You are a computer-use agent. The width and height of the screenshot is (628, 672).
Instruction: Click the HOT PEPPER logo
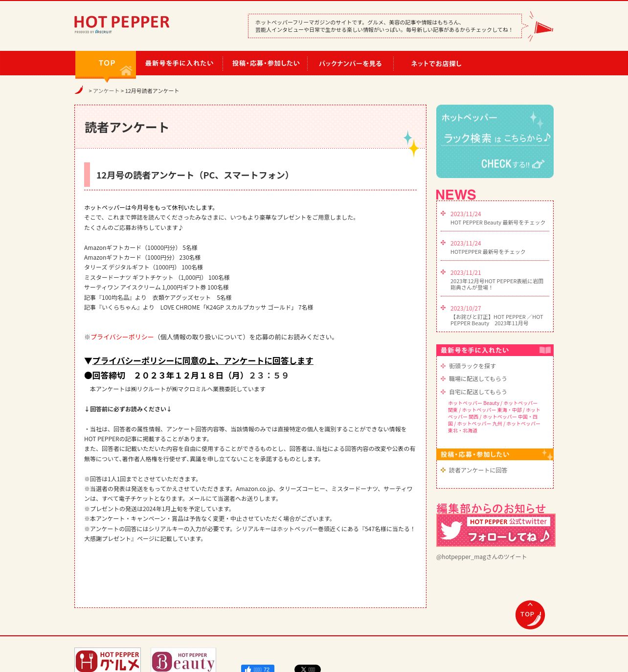[122, 24]
